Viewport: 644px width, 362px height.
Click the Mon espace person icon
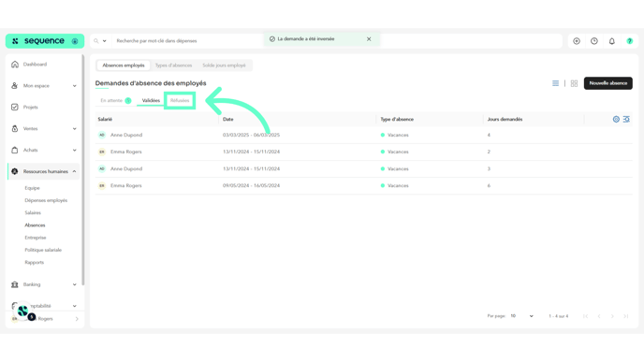tap(15, 86)
